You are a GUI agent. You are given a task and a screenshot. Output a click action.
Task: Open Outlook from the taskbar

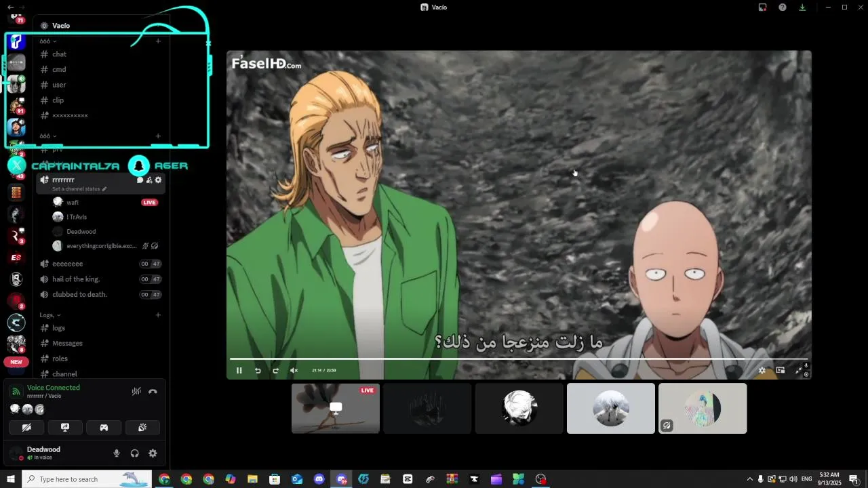tap(297, 479)
